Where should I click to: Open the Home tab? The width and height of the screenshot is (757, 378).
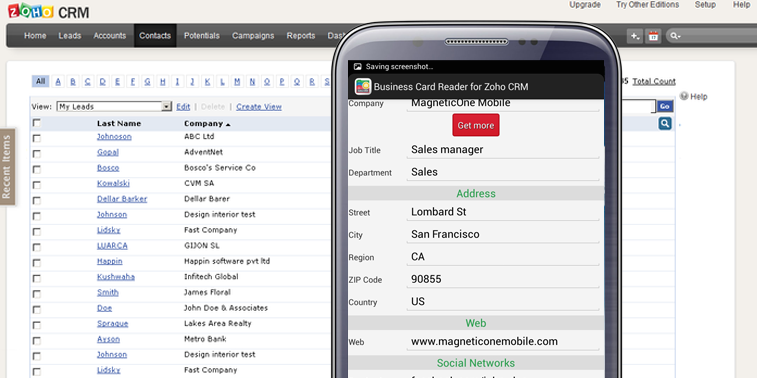click(x=35, y=36)
